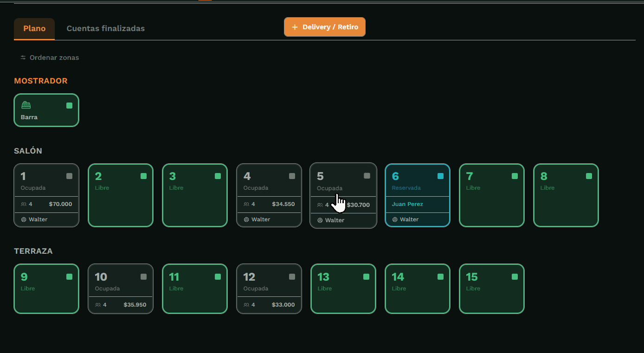Click the waiter icon on reserved table 6
The image size is (644, 353).
[x=395, y=219]
